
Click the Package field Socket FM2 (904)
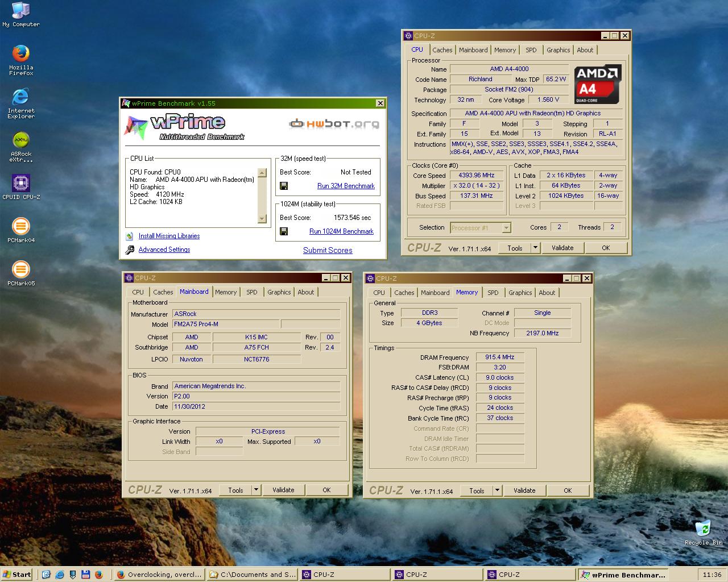509,89
